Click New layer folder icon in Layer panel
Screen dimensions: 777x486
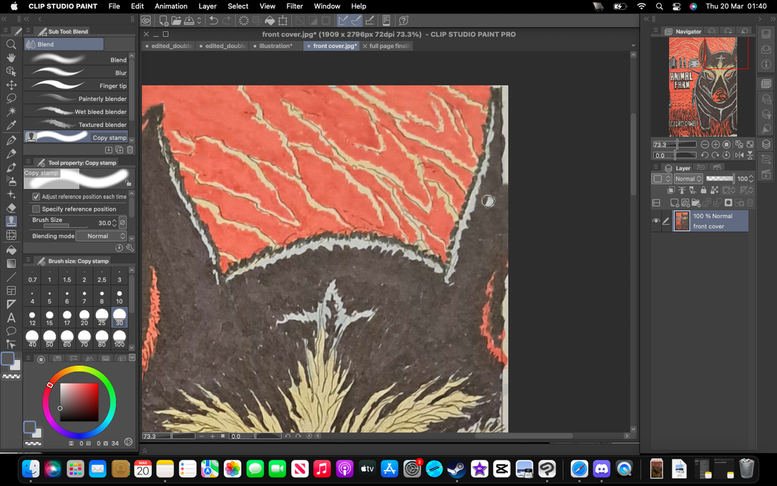tap(696, 203)
